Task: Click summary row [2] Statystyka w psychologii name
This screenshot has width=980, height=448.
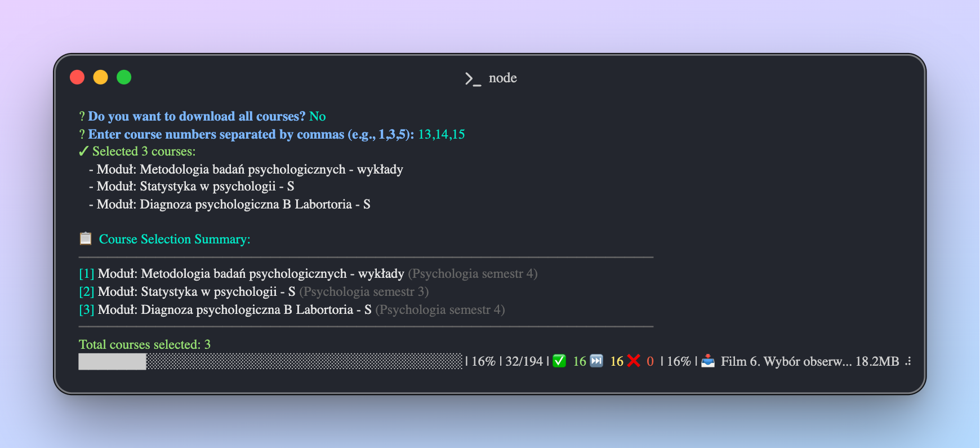Action: coord(197,291)
